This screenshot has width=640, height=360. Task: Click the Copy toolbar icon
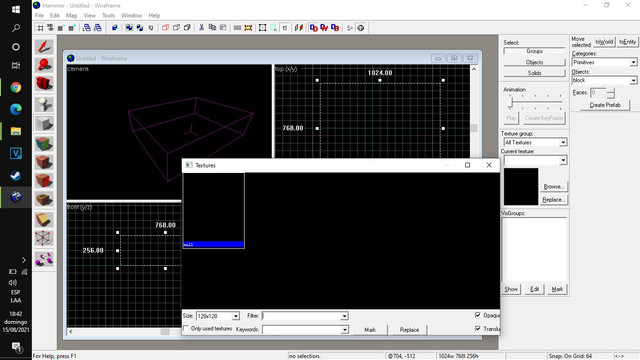(212, 28)
